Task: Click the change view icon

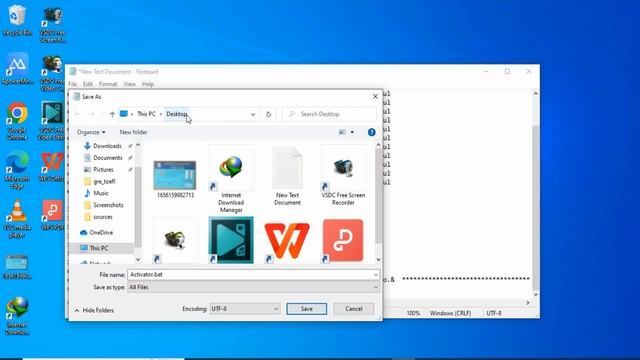Action: [342, 132]
